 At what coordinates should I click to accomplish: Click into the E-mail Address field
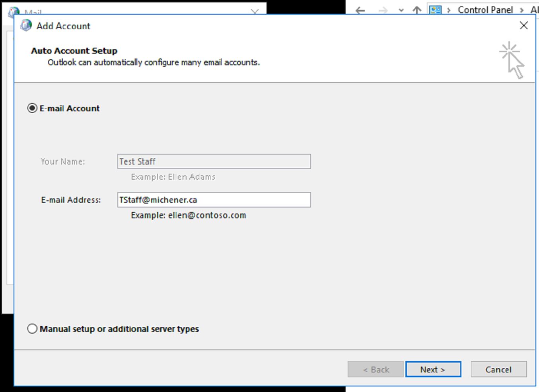(214, 200)
